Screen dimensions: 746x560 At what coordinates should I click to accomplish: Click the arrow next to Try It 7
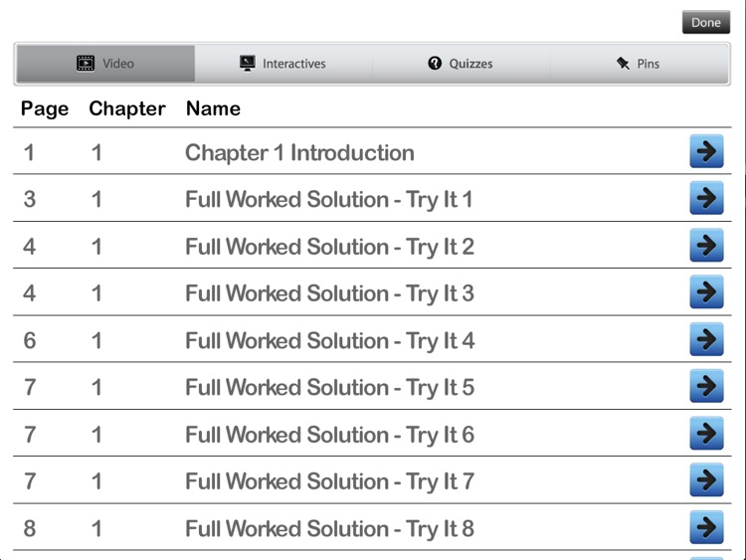706,480
